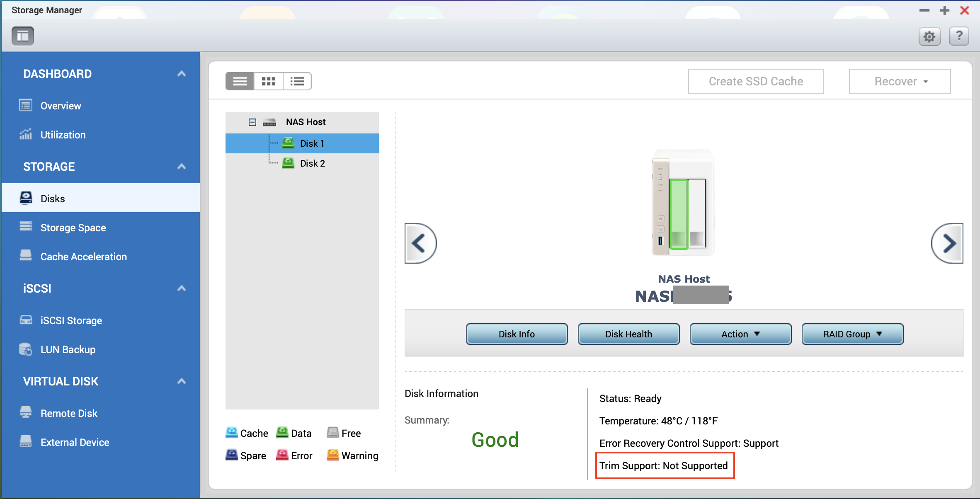Switch to grid icon view mode

[268, 81]
